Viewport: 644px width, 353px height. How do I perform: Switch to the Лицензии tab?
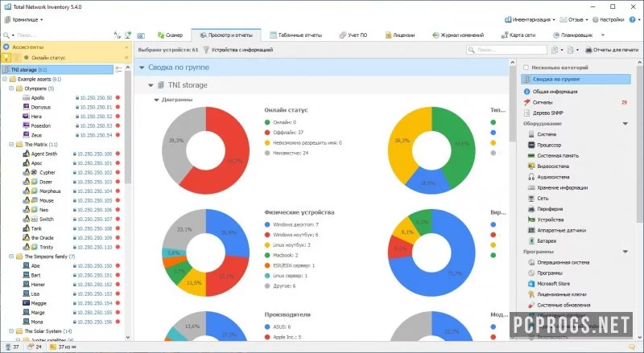click(x=399, y=35)
